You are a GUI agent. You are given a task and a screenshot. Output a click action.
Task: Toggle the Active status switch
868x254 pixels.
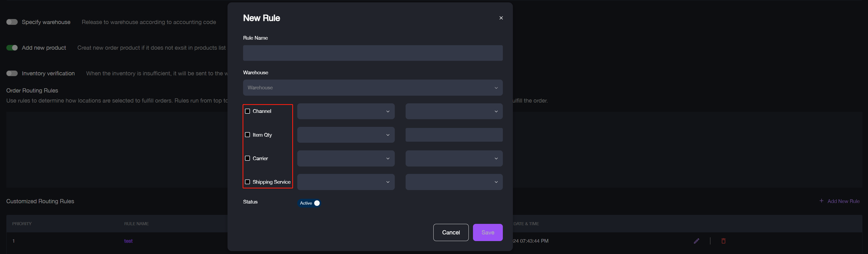point(309,203)
